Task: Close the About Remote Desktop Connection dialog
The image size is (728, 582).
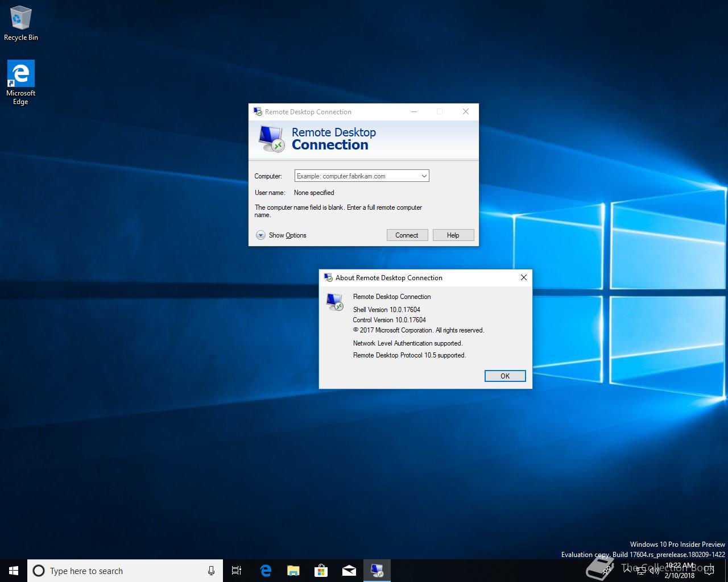Action: 524,277
